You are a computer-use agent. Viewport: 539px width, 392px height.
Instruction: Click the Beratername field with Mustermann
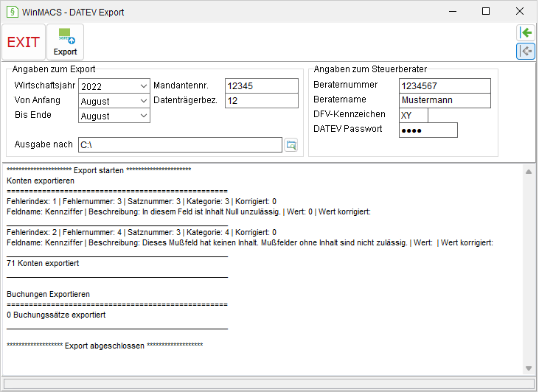point(445,100)
